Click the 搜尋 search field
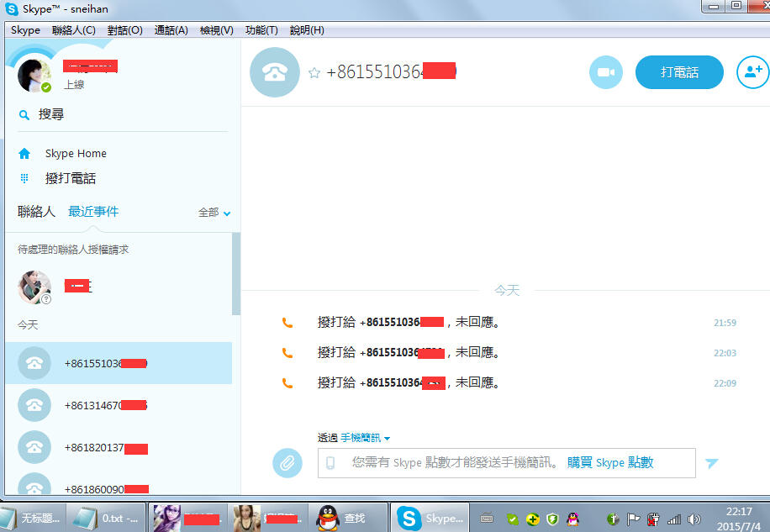Image resolution: width=770 pixels, height=532 pixels. click(123, 114)
